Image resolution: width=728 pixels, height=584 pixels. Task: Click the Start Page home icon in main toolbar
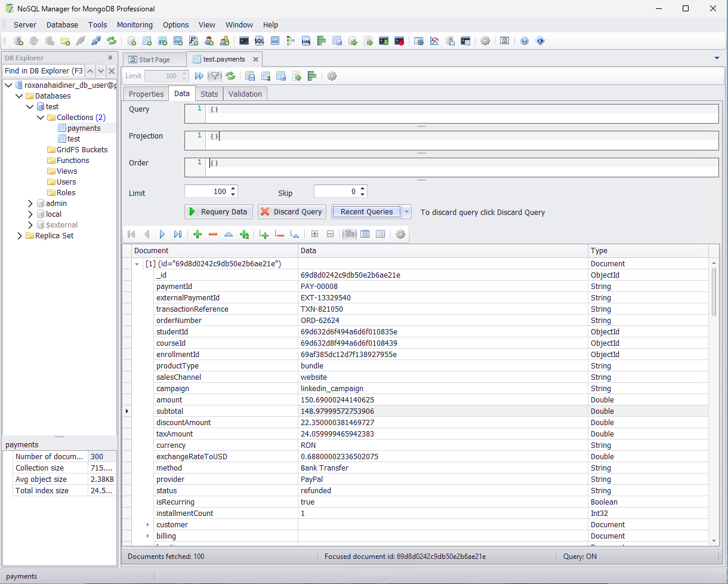click(x=505, y=41)
